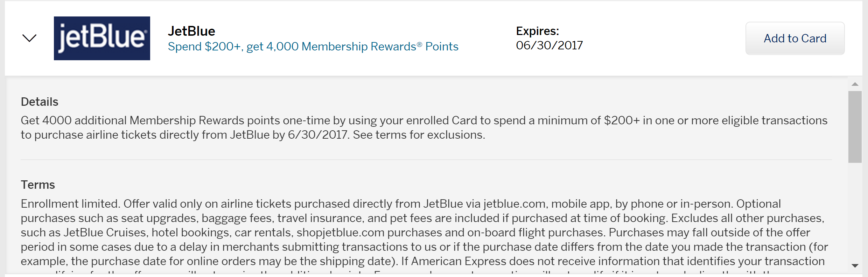Collapse the JetBlue offer chevron

[x=29, y=38]
